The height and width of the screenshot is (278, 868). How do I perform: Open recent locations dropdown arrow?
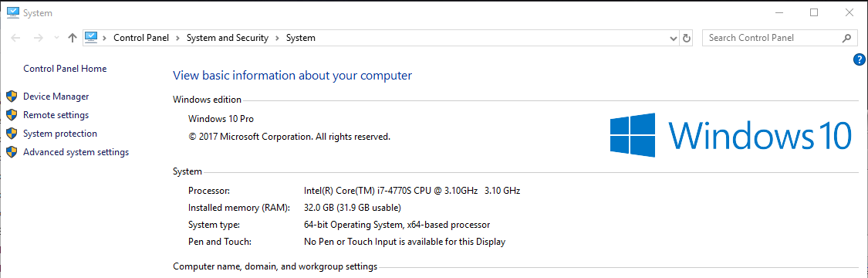(x=56, y=38)
